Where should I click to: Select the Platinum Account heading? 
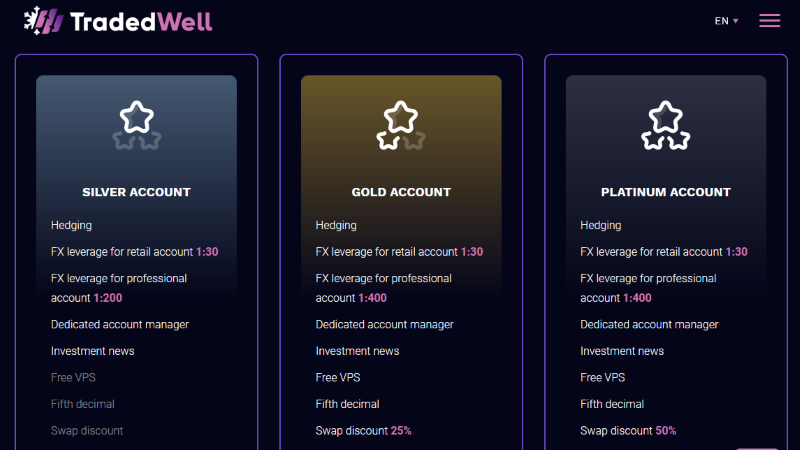666,192
